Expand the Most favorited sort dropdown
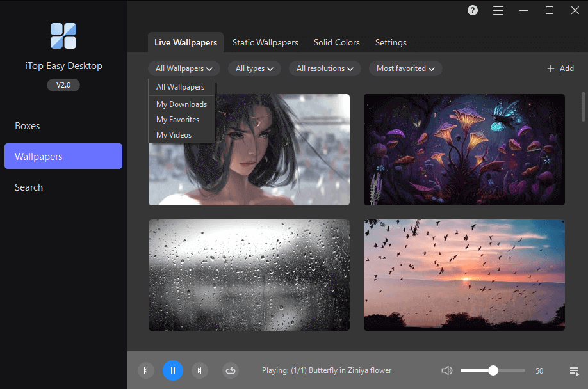This screenshot has height=389, width=588. click(x=405, y=68)
